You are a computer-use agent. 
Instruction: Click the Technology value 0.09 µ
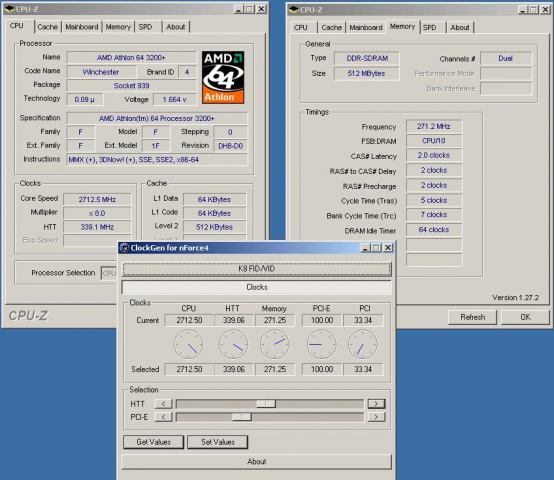(85, 100)
